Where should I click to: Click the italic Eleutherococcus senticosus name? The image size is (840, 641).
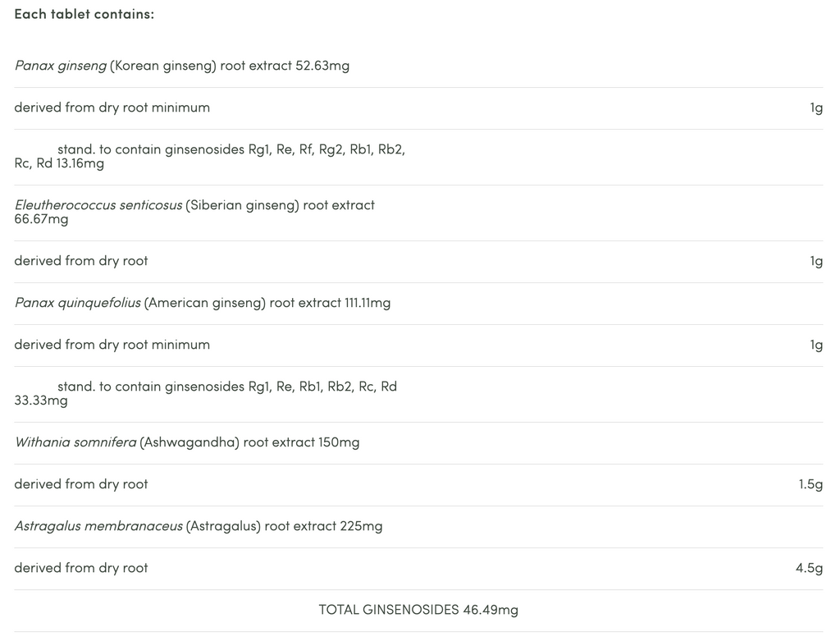(98, 205)
